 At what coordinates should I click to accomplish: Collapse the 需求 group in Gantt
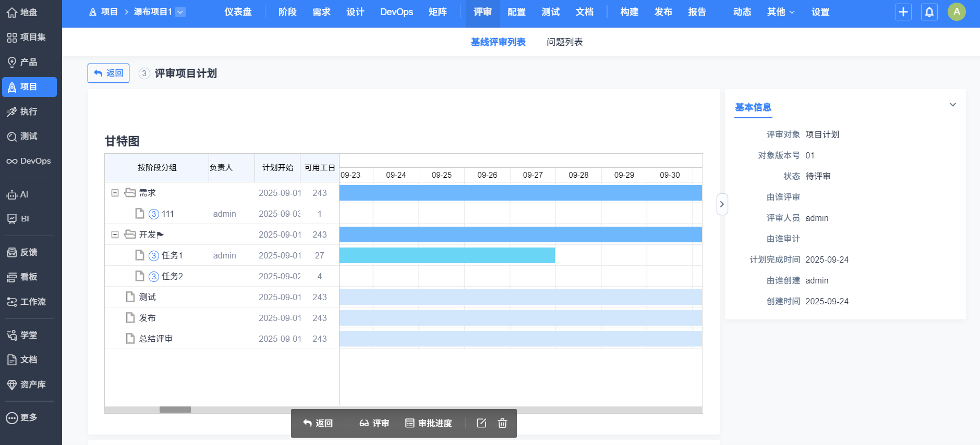pos(115,193)
